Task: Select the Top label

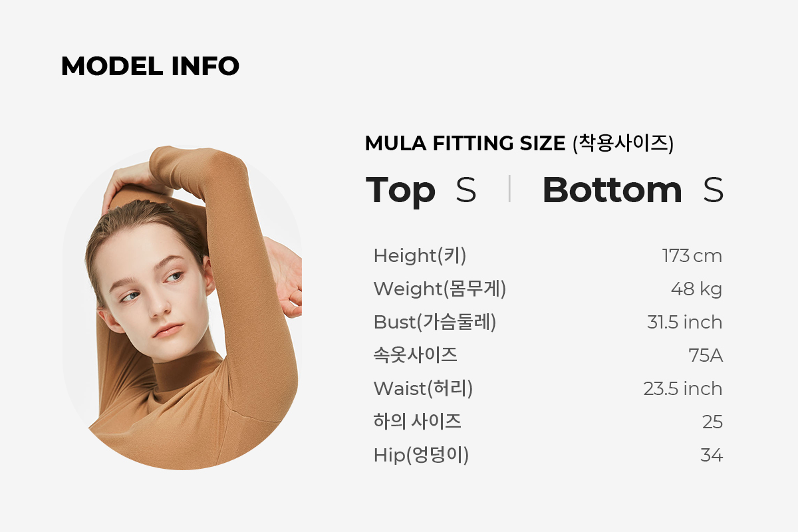Action: [400, 190]
